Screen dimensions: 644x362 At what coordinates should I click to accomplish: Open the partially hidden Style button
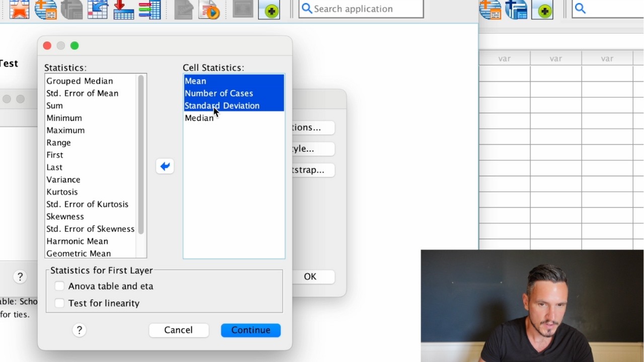[x=313, y=149]
